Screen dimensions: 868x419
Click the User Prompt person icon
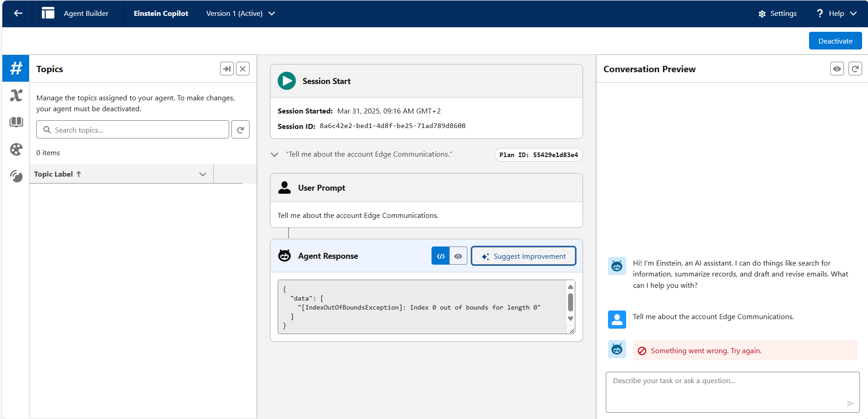pos(284,188)
